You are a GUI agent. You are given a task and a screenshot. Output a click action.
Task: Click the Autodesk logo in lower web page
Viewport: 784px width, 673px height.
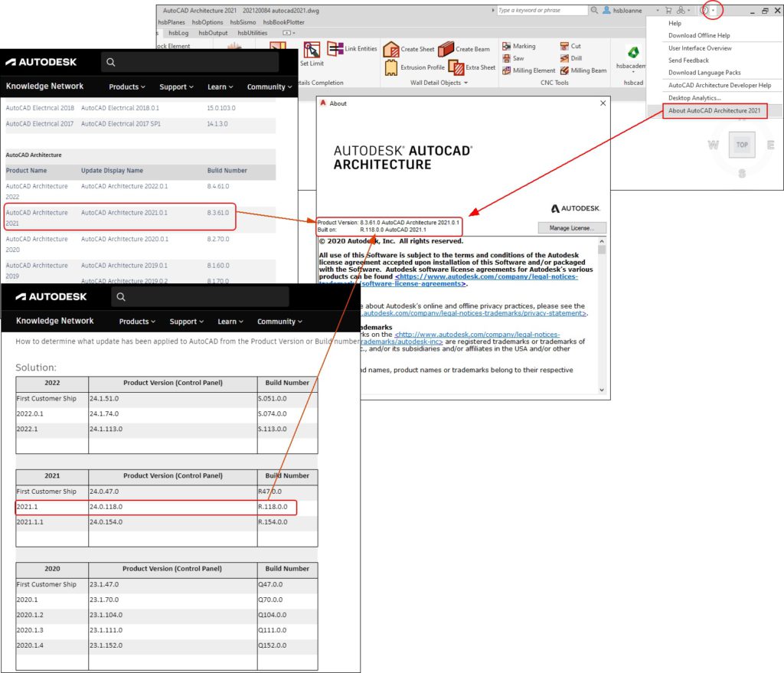(51, 297)
